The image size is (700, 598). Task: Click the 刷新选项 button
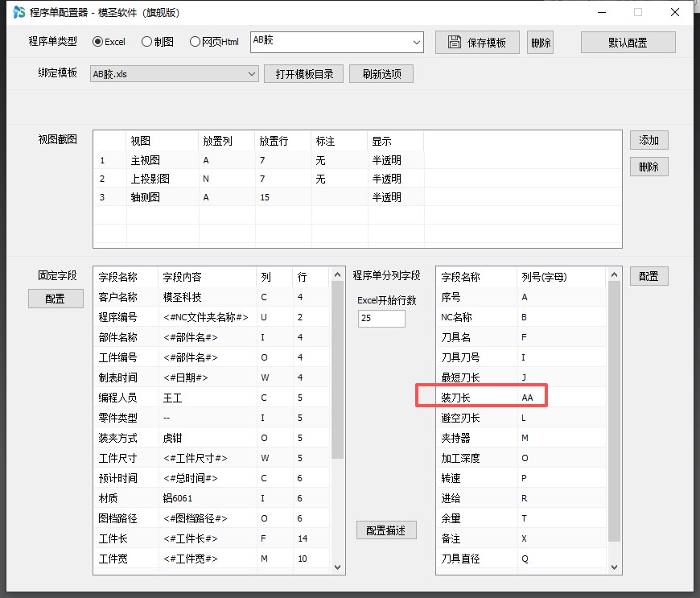click(381, 74)
